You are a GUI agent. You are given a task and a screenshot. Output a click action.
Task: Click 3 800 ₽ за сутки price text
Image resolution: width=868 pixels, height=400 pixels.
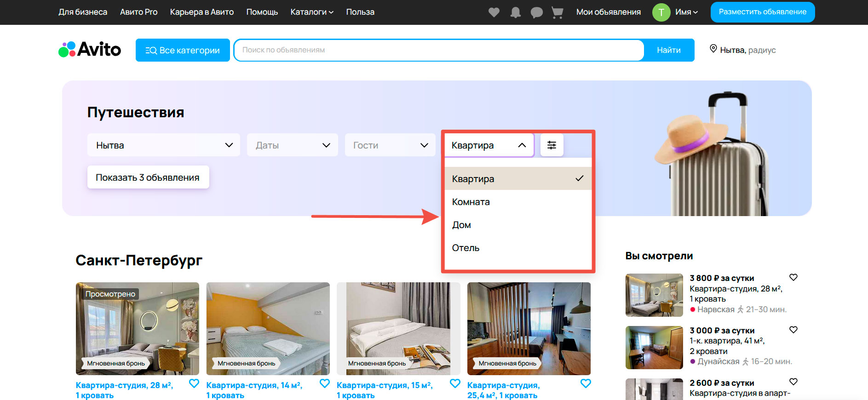(x=722, y=278)
